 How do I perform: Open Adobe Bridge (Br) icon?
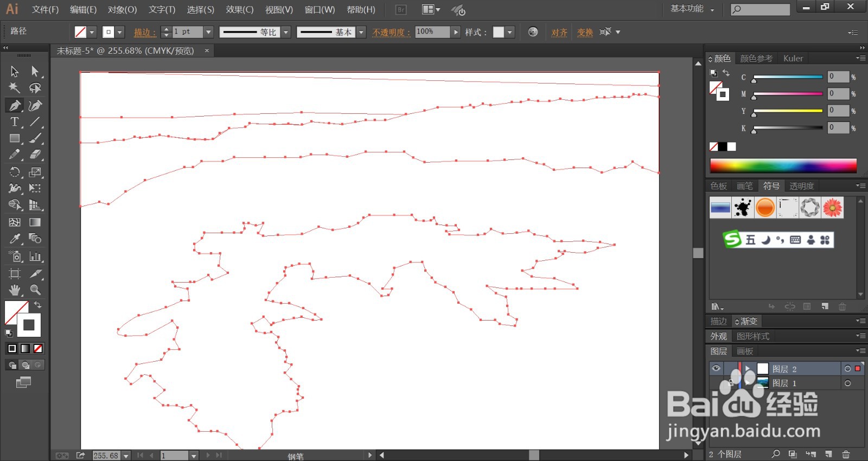(401, 10)
